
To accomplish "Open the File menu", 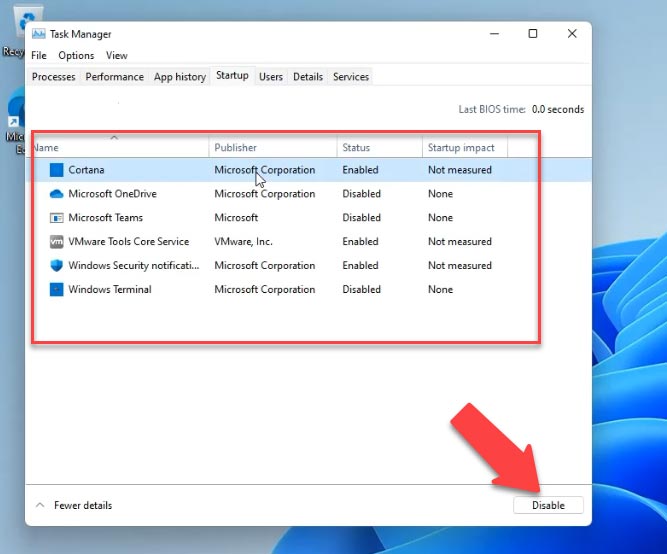I will pos(39,55).
